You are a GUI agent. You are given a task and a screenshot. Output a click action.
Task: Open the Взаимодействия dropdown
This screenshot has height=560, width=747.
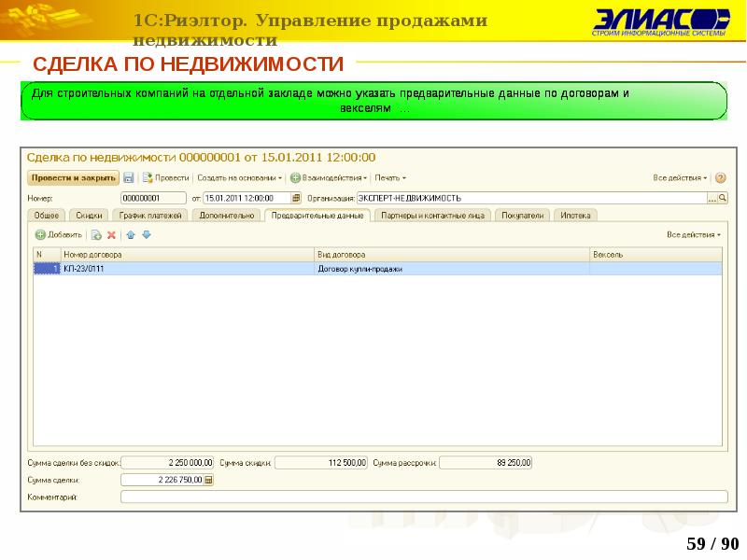click(x=328, y=177)
